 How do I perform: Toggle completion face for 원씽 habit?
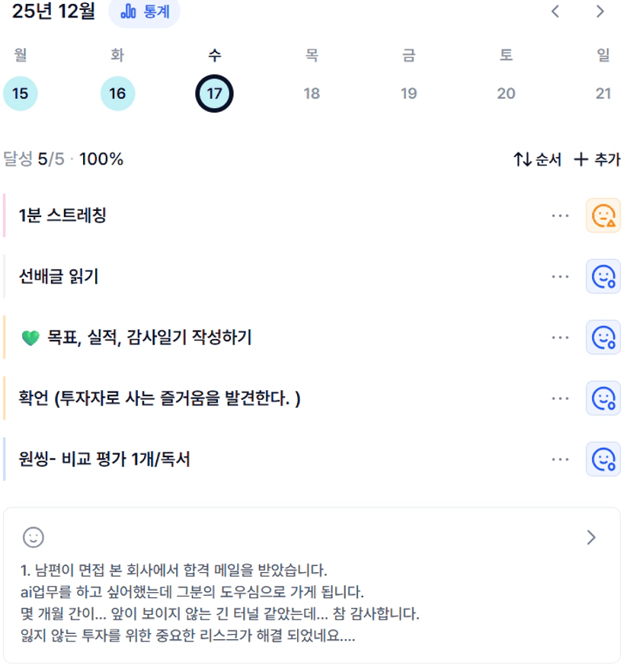pyautogui.click(x=603, y=459)
